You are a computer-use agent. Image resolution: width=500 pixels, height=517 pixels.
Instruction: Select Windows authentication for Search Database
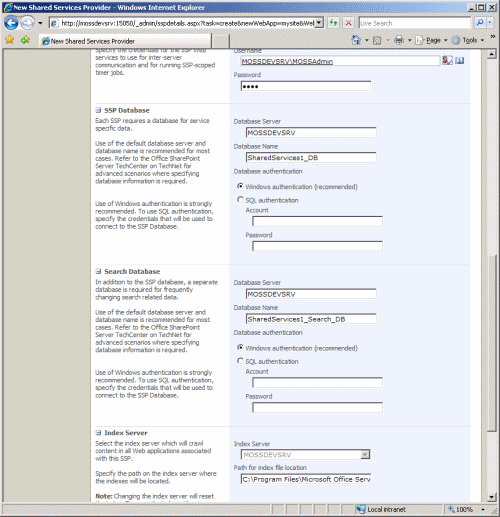[240, 347]
